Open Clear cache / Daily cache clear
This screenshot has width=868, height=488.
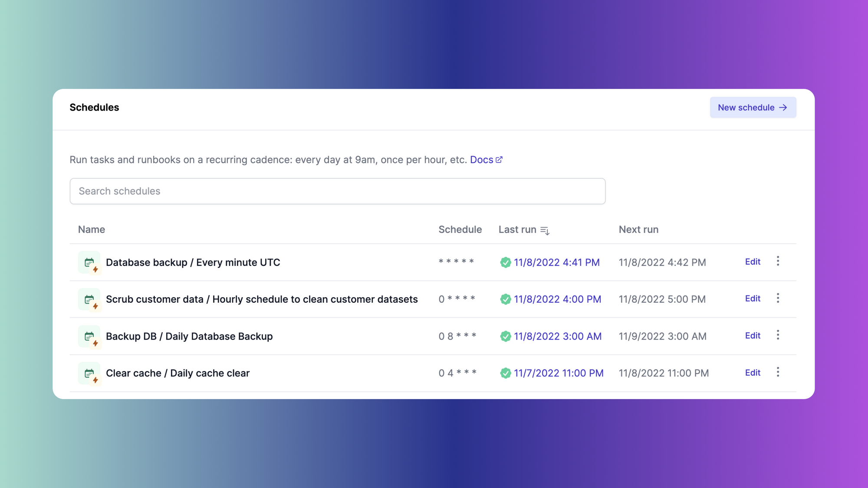pyautogui.click(x=178, y=373)
